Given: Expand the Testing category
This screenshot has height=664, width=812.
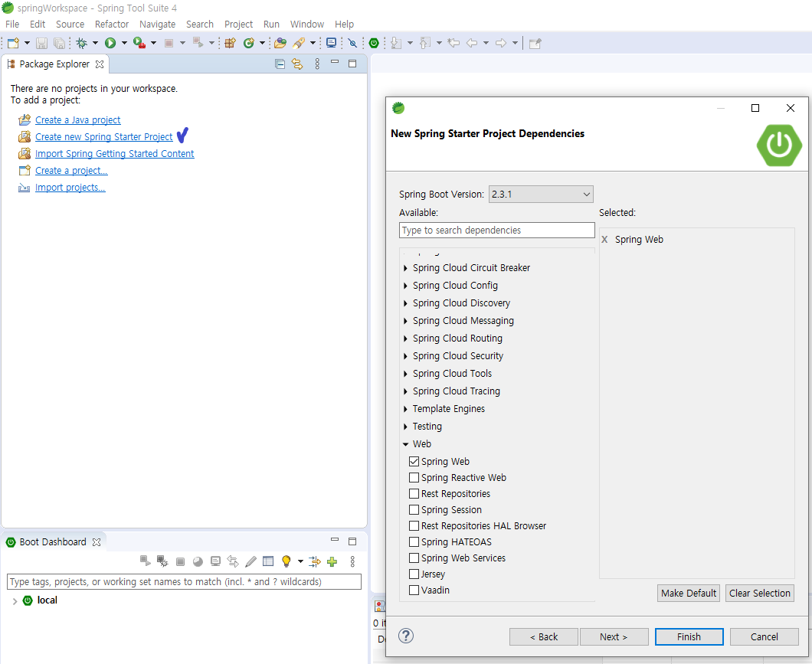Looking at the screenshot, I should pyautogui.click(x=405, y=427).
